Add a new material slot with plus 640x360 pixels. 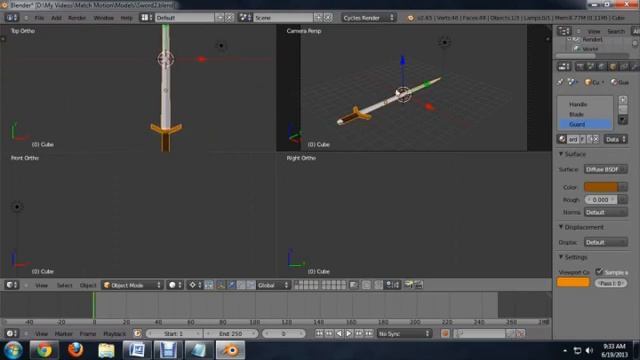point(623,100)
